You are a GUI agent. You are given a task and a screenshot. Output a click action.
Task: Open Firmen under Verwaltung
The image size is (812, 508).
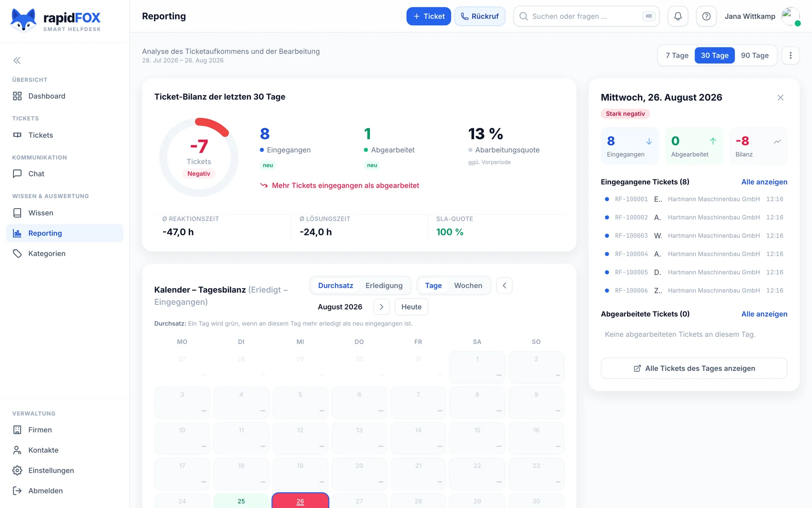(x=65, y=430)
